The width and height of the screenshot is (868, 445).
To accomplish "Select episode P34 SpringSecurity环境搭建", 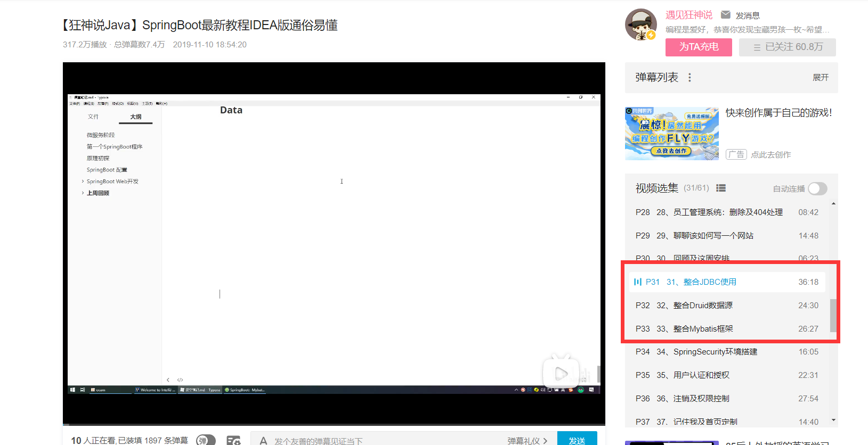I will click(x=727, y=352).
